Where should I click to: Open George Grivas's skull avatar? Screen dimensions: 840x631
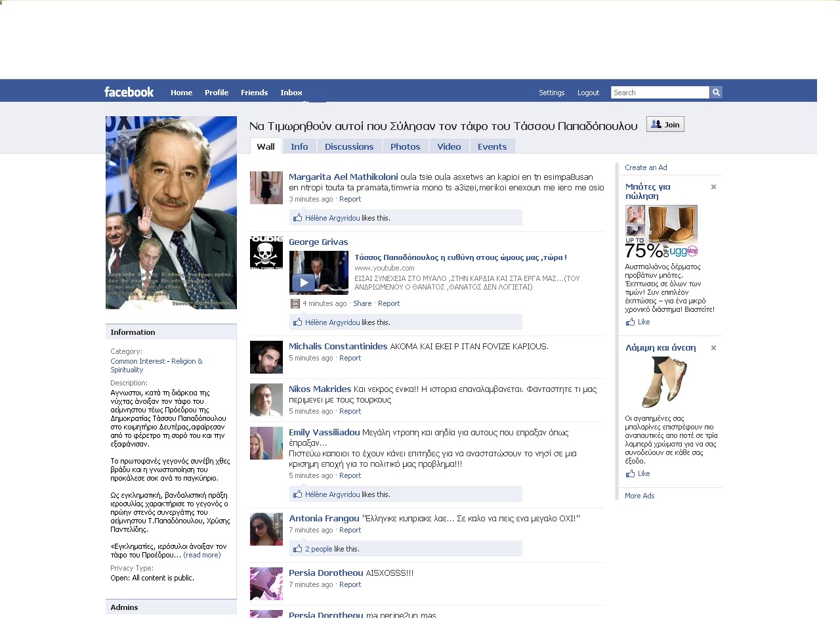coord(266,253)
